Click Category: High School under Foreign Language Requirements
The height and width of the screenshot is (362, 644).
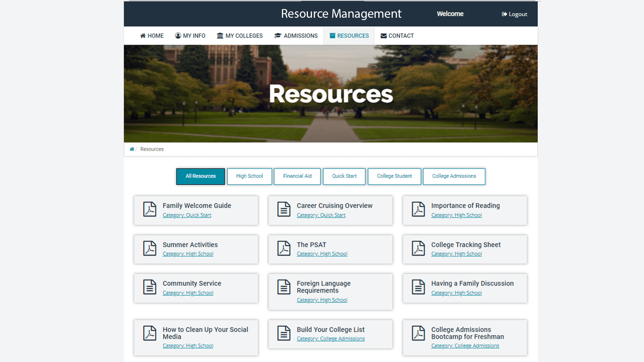[x=322, y=300]
